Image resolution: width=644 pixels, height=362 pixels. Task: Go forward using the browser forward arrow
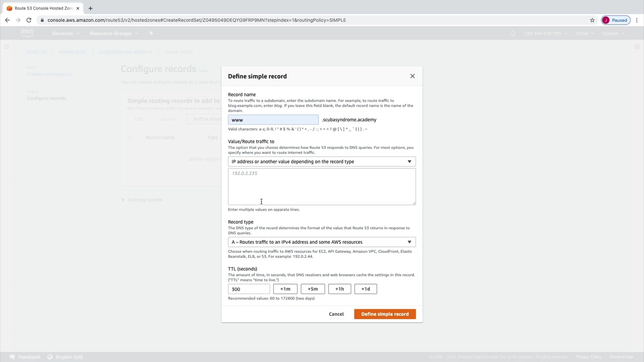18,20
